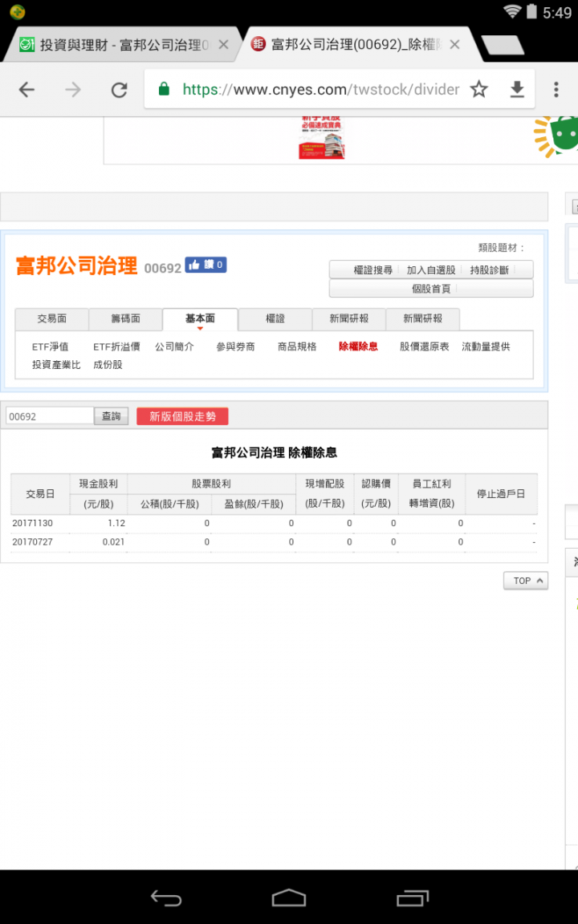Tap the green lock security icon
578x924 pixels.
[x=164, y=90]
